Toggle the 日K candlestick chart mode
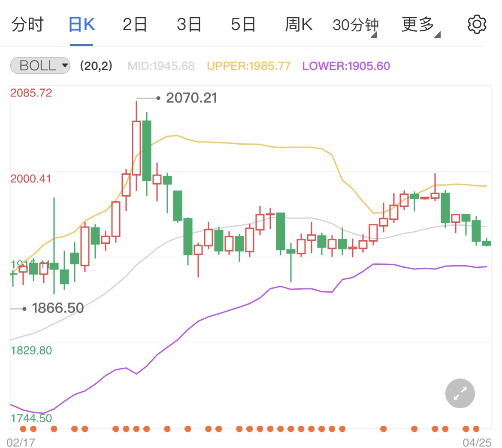 coord(81,24)
